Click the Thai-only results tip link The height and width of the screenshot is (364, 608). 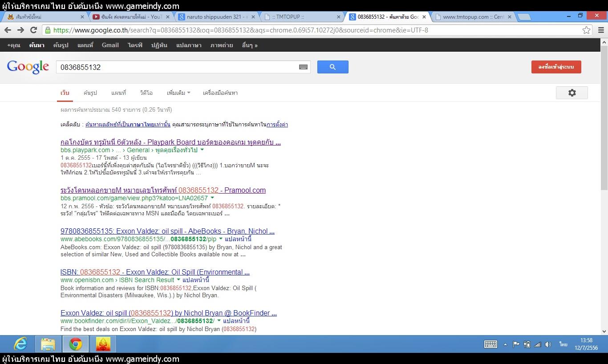pos(128,125)
